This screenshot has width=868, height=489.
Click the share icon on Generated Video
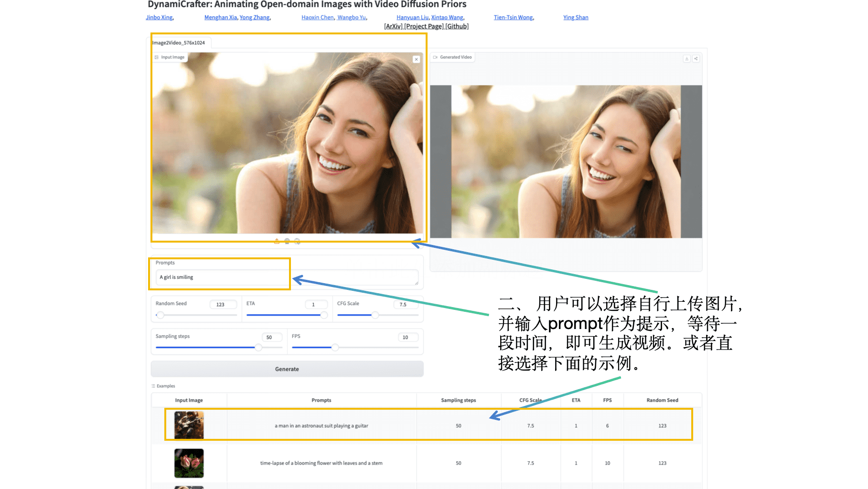pyautogui.click(x=696, y=58)
